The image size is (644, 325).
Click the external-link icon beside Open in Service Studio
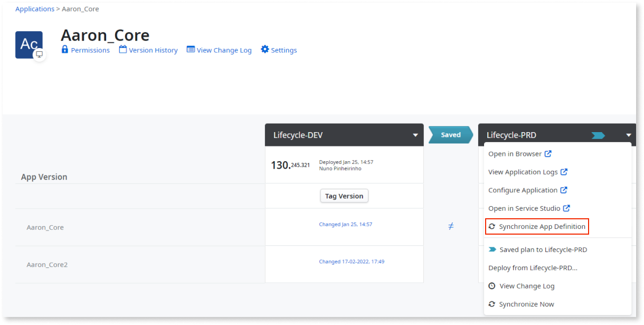click(x=566, y=208)
